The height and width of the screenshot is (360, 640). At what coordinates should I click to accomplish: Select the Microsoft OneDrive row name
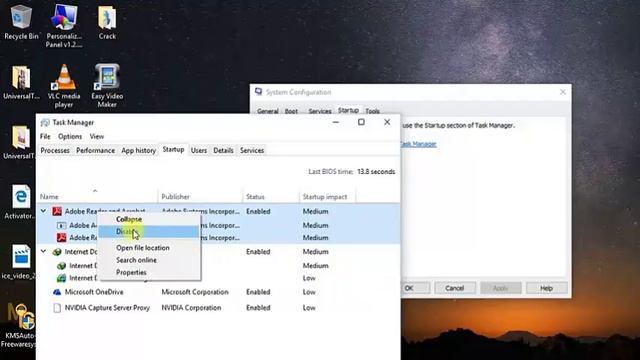coord(94,292)
